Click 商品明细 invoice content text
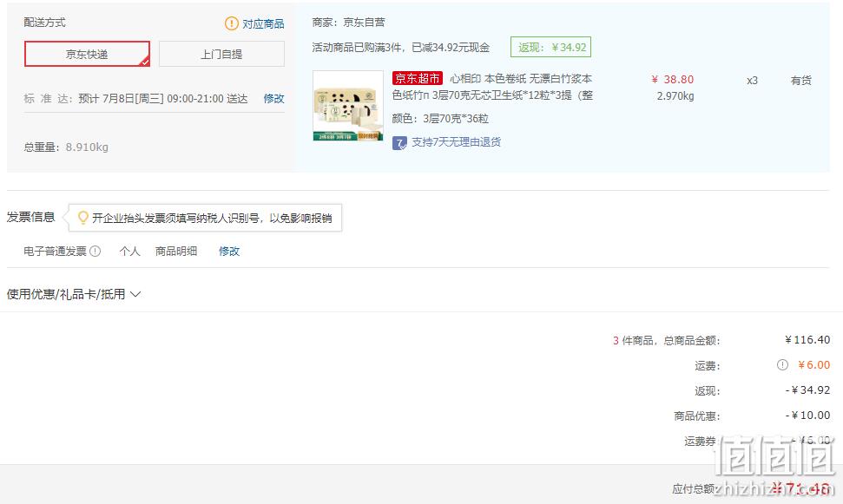The height and width of the screenshot is (504, 843). point(175,251)
